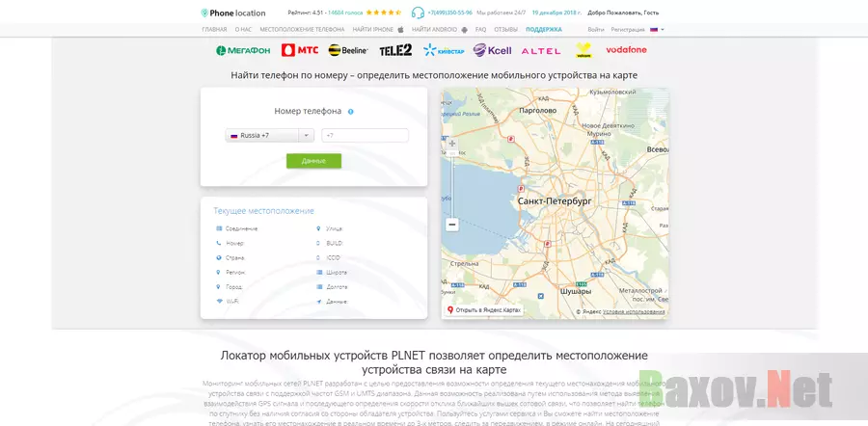The image size is (868, 426).
Task: Click the Wi-Fi icon in location panel
Action: pos(219,302)
